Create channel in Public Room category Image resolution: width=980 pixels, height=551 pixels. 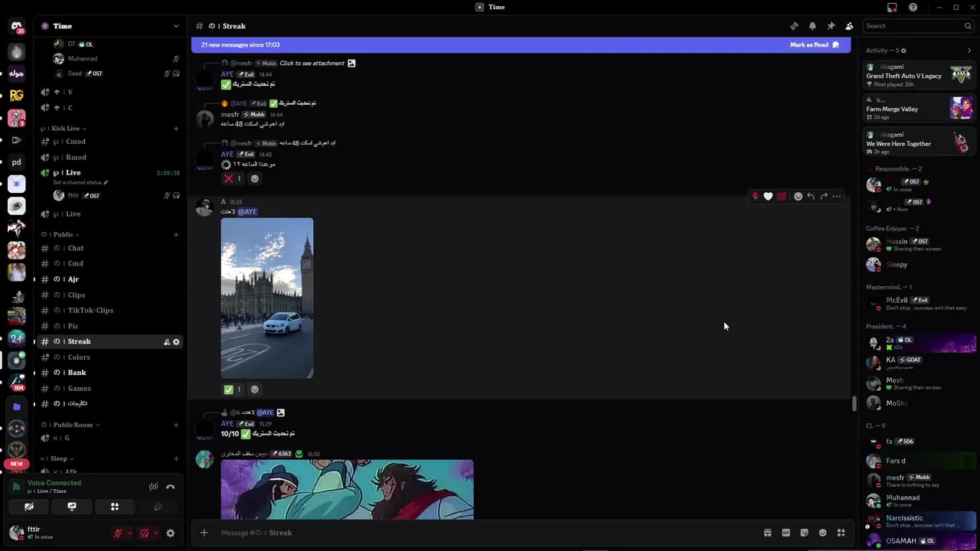click(175, 425)
